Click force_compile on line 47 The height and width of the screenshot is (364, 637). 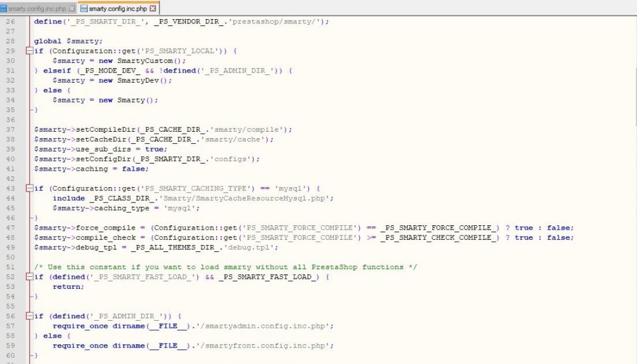click(x=106, y=228)
